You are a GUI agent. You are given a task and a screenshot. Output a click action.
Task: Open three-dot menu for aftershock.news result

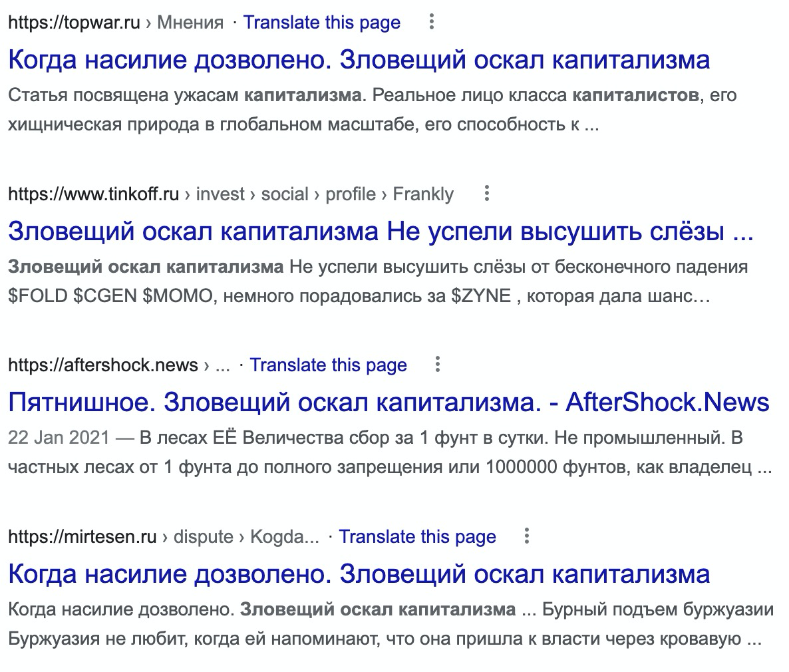point(438,364)
